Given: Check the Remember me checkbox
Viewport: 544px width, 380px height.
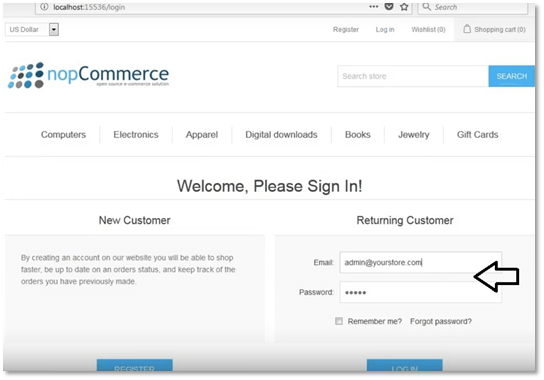Looking at the screenshot, I should [339, 321].
